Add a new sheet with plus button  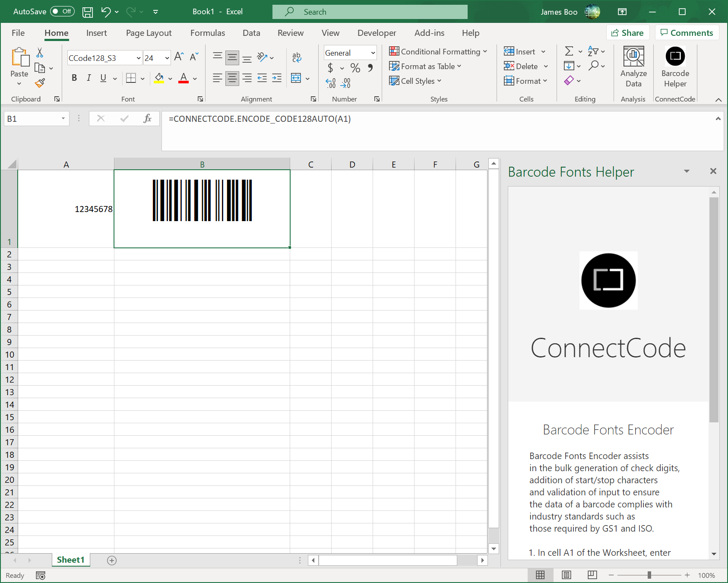pos(112,560)
